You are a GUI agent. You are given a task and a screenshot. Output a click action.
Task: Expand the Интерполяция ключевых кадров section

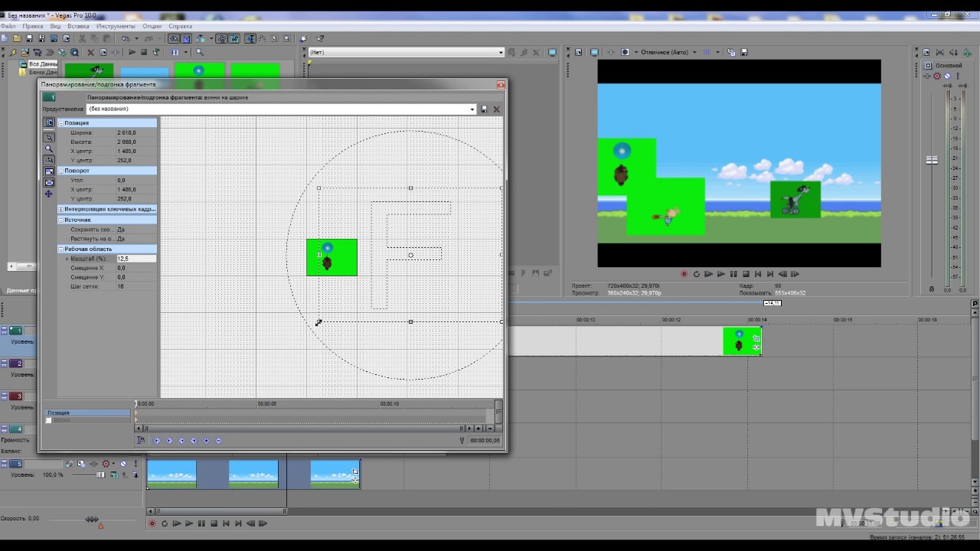click(x=61, y=209)
